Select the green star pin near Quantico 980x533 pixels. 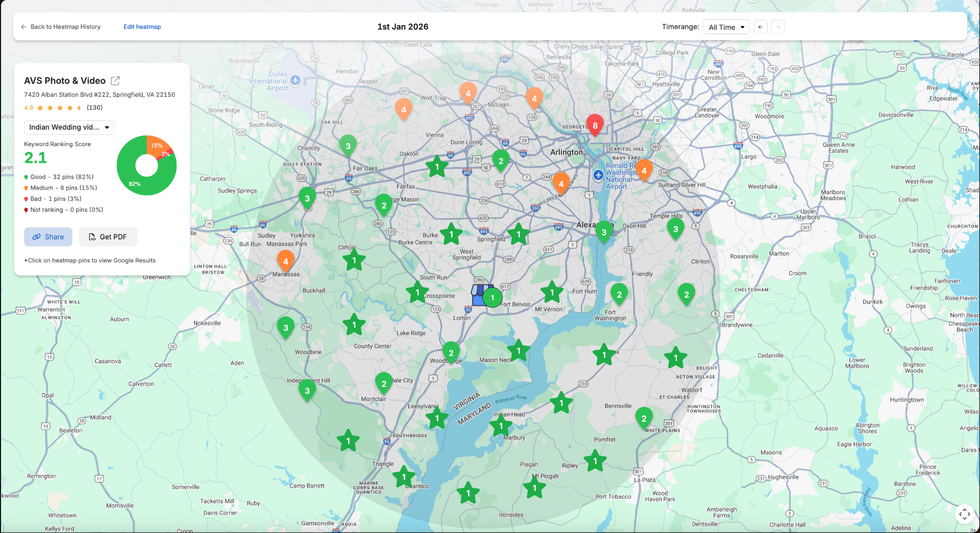(403, 477)
